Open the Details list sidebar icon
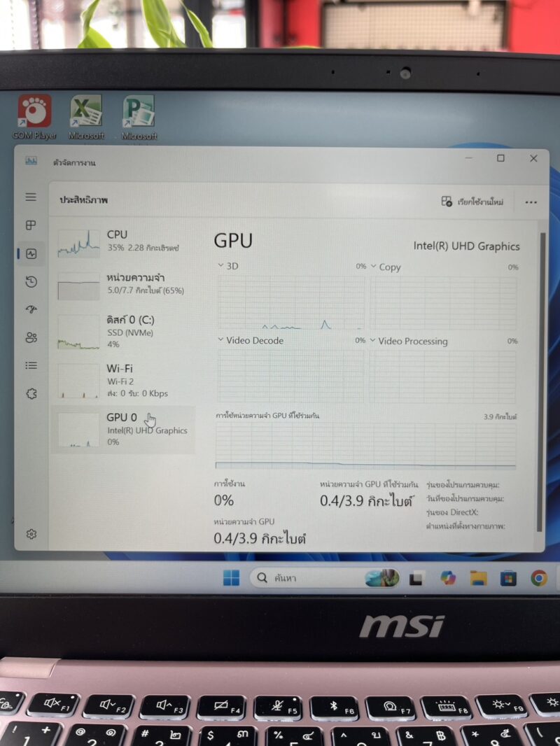Screen dimensions: 560x746 click(x=31, y=365)
